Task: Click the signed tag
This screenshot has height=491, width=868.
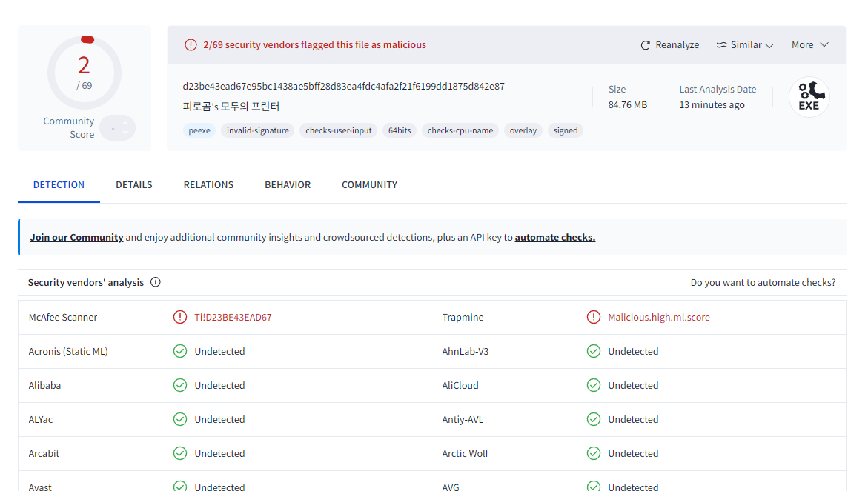Action: pyautogui.click(x=565, y=131)
